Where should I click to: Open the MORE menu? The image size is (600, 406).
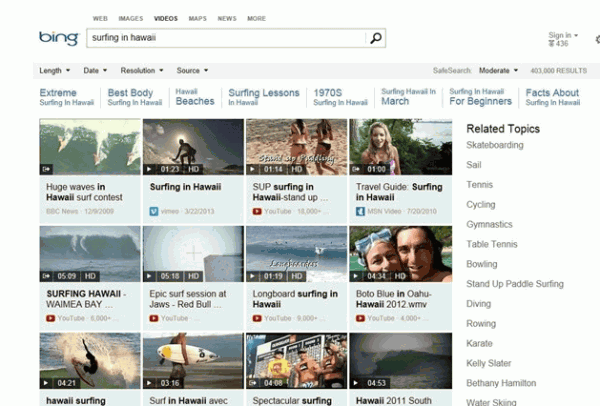[256, 18]
